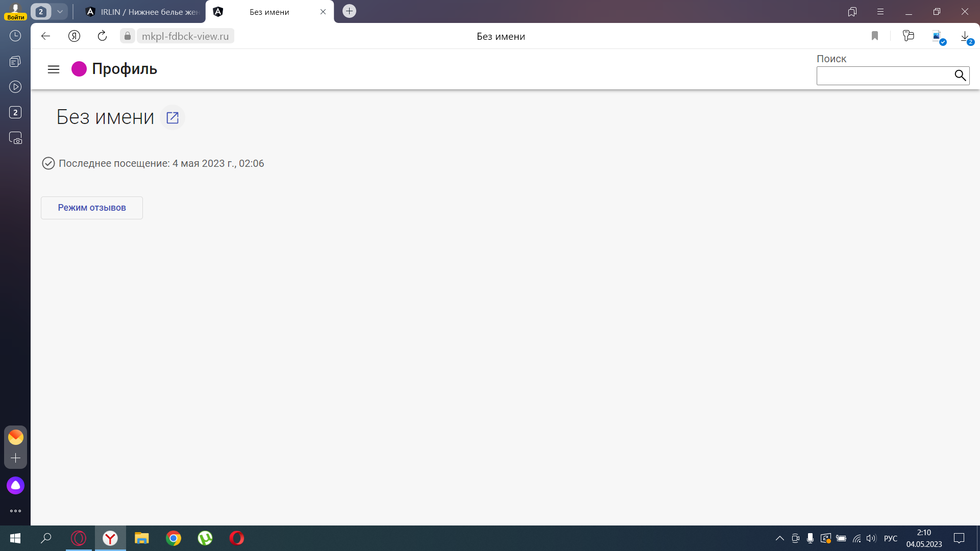Screen dimensions: 980x551
Task: Bookmark the current page
Action: click(874, 36)
